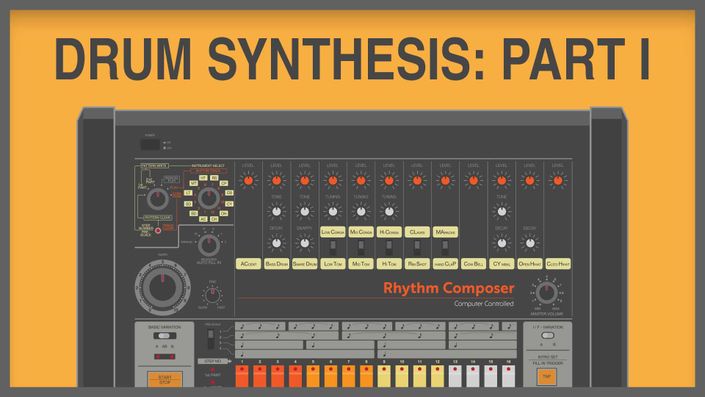The width and height of the screenshot is (705, 397).
Task: Hit the orange Start/Stop button
Action: [165, 380]
